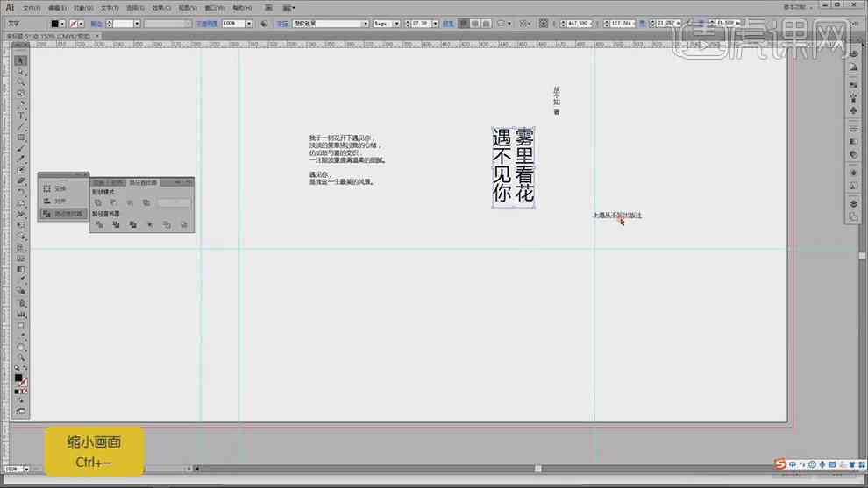Click the 不透明度 (Opacity) link

coord(207,24)
